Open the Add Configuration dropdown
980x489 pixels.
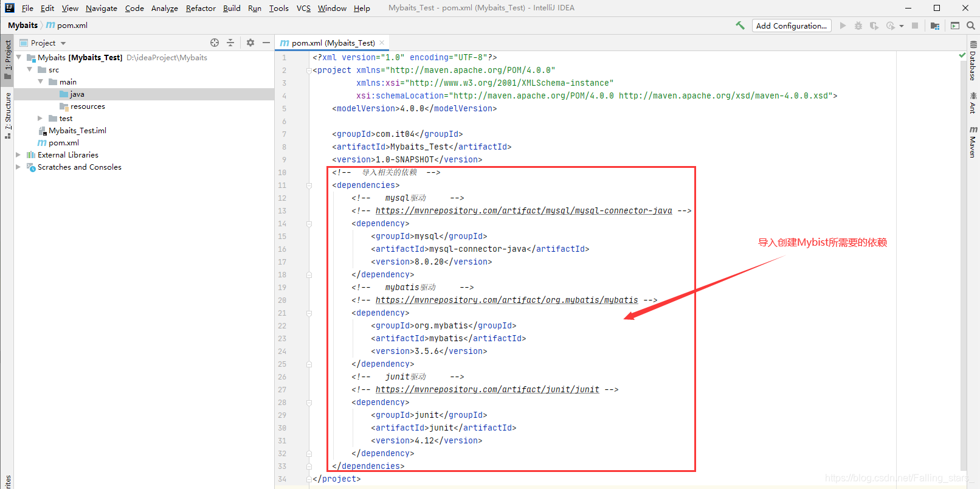[792, 26]
